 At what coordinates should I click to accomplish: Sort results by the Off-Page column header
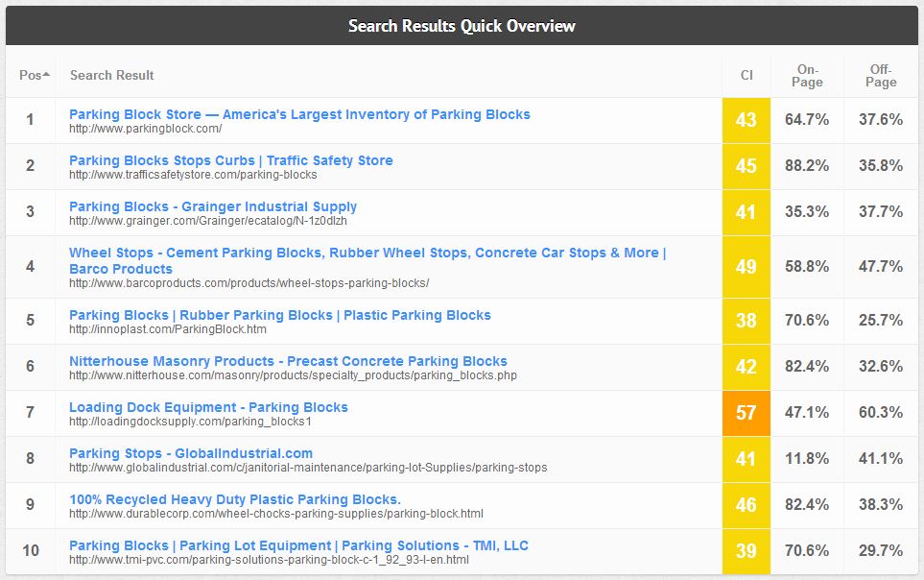click(879, 75)
